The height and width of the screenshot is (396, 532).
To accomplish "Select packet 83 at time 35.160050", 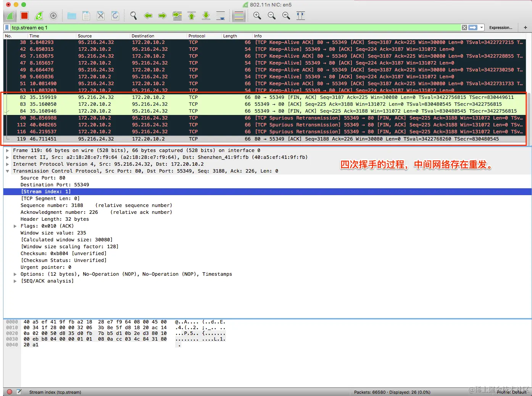I will coord(265,104).
